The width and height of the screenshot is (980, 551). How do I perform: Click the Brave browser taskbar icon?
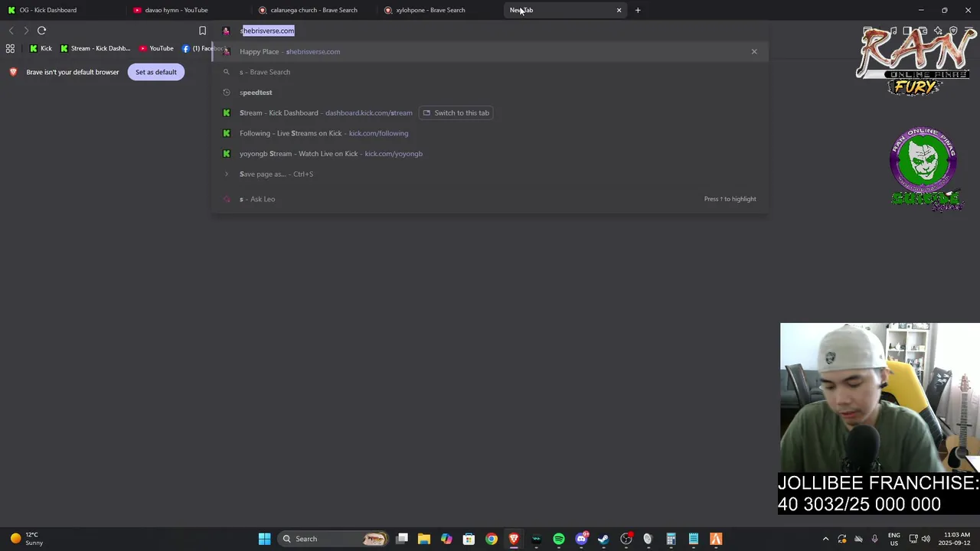(514, 539)
